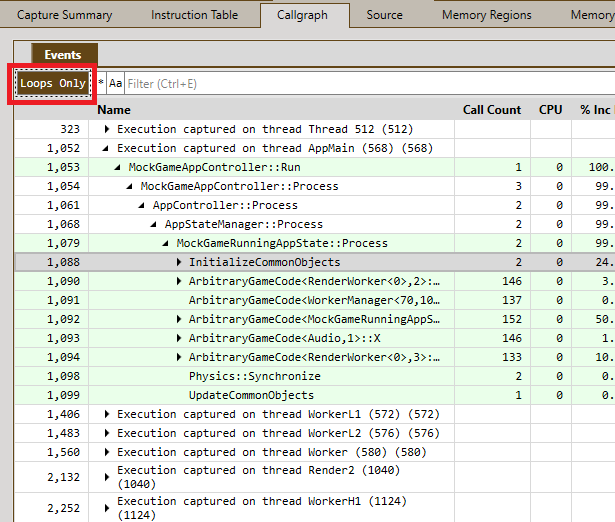615x522 pixels.
Task: Select the MockGameAppController::Run row name
Action: 215,167
